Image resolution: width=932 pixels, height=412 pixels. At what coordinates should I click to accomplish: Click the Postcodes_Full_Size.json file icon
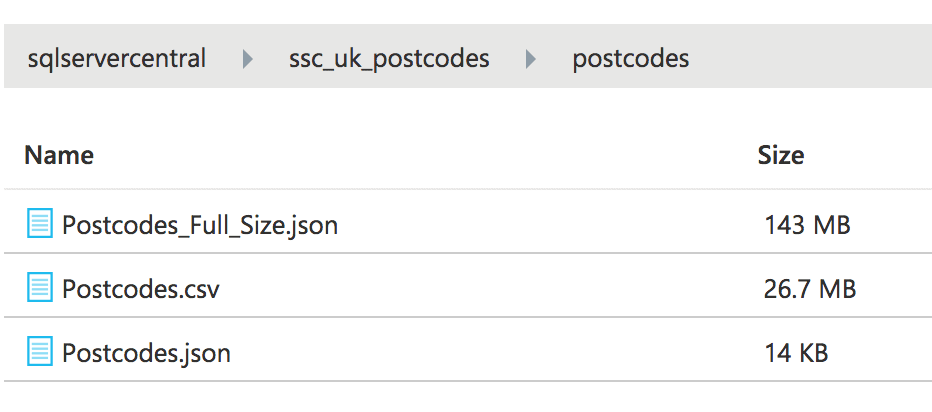click(40, 225)
